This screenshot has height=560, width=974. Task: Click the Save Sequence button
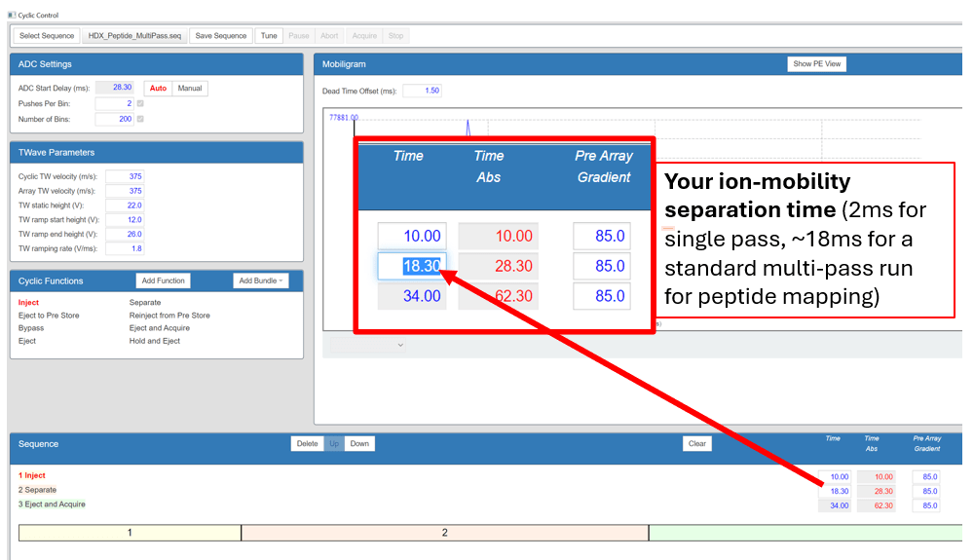point(221,36)
